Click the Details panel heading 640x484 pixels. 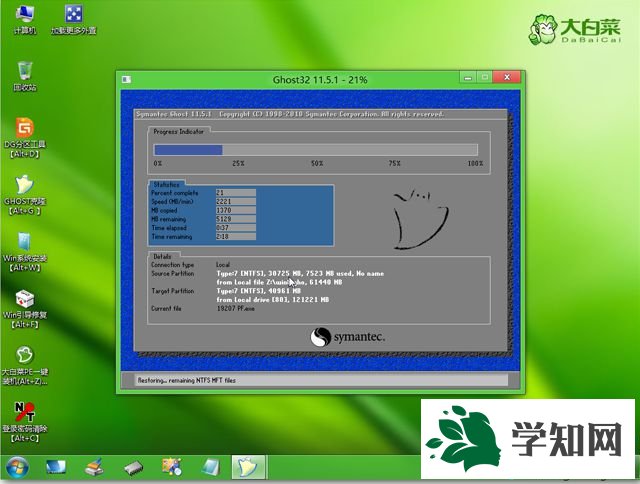click(162, 256)
